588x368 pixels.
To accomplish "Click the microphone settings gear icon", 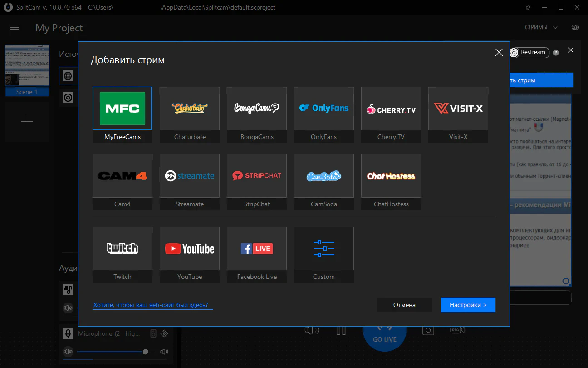I will click(x=164, y=333).
